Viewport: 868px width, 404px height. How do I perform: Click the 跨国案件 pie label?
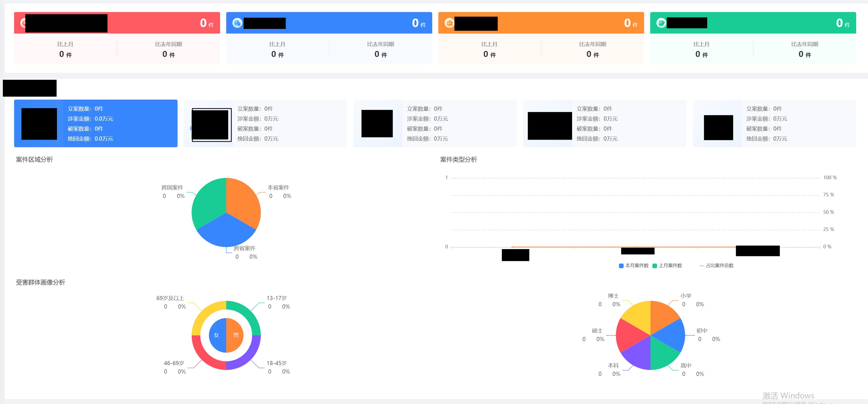click(x=172, y=187)
